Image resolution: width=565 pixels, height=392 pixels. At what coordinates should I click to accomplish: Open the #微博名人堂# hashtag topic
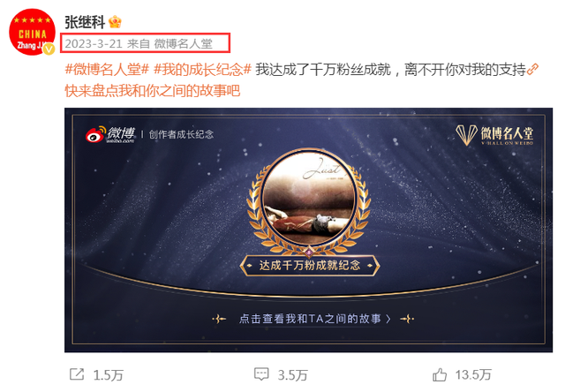(x=107, y=69)
